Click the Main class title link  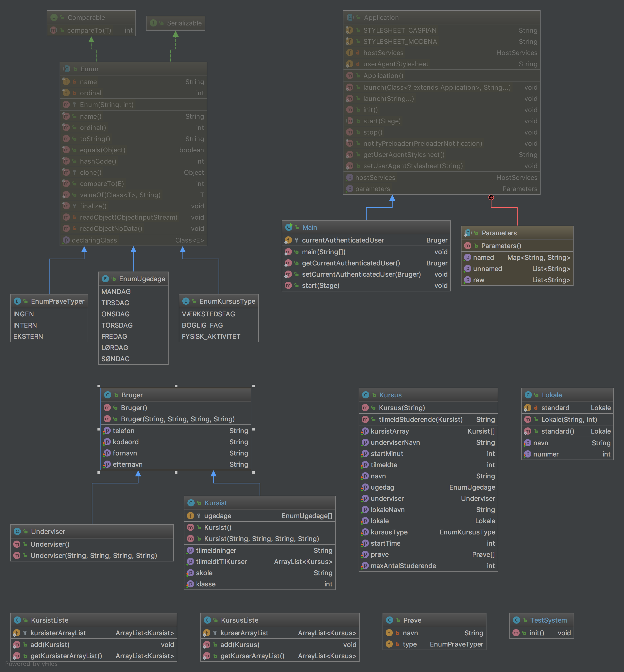point(310,227)
